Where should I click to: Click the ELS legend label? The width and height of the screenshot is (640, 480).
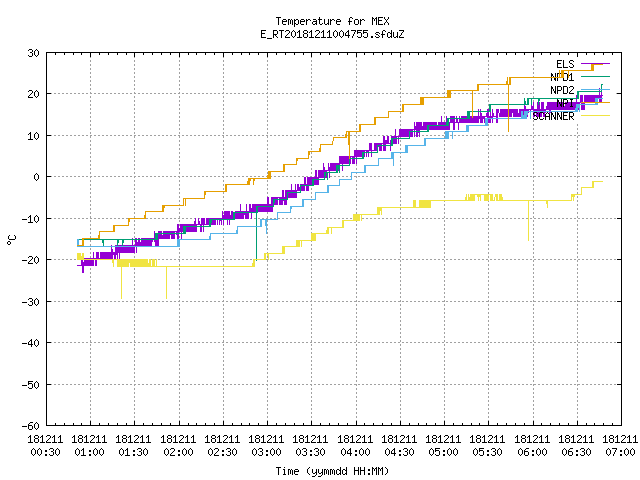[x=565, y=64]
